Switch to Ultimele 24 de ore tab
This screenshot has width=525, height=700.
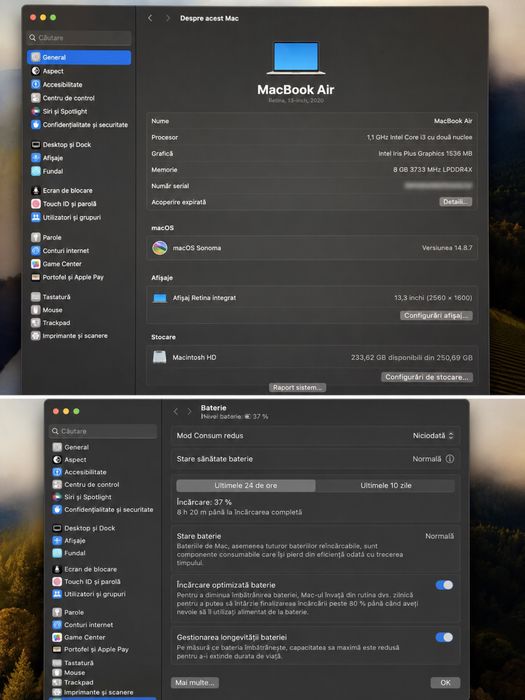[246, 485]
